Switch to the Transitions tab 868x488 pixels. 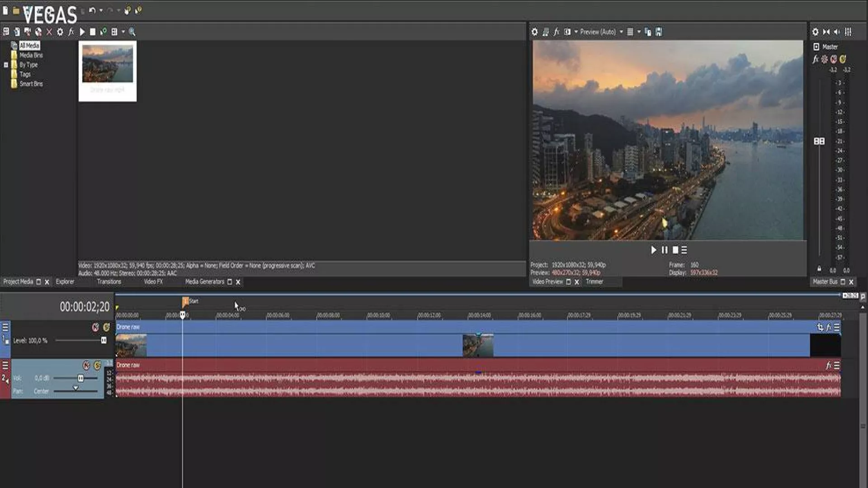109,282
